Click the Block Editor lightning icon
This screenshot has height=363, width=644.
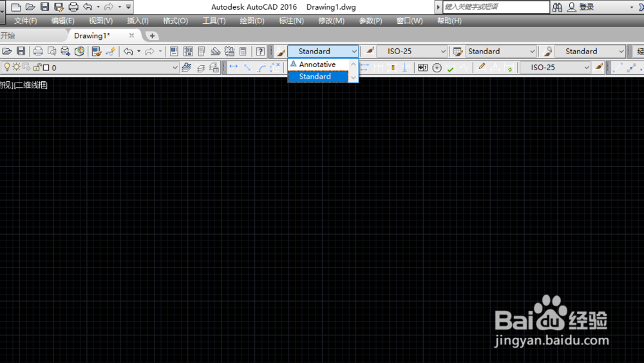tap(110, 52)
